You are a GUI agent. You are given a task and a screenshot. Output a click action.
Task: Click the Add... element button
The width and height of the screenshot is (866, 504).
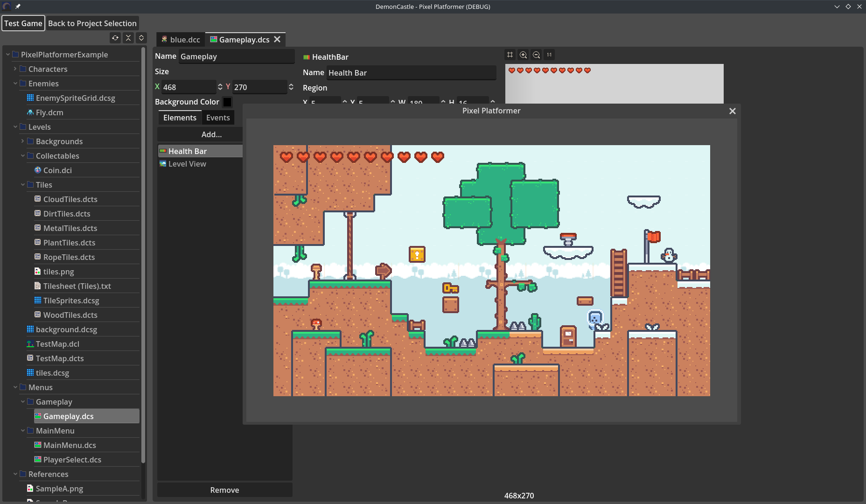pyautogui.click(x=211, y=134)
